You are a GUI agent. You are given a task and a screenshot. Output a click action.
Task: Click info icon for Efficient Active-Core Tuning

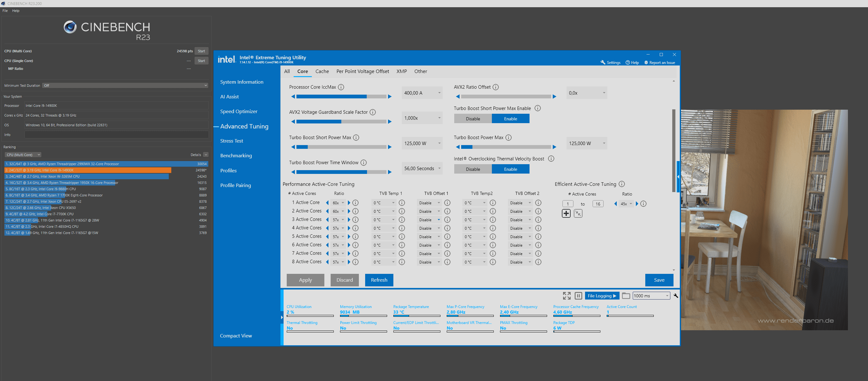622,184
